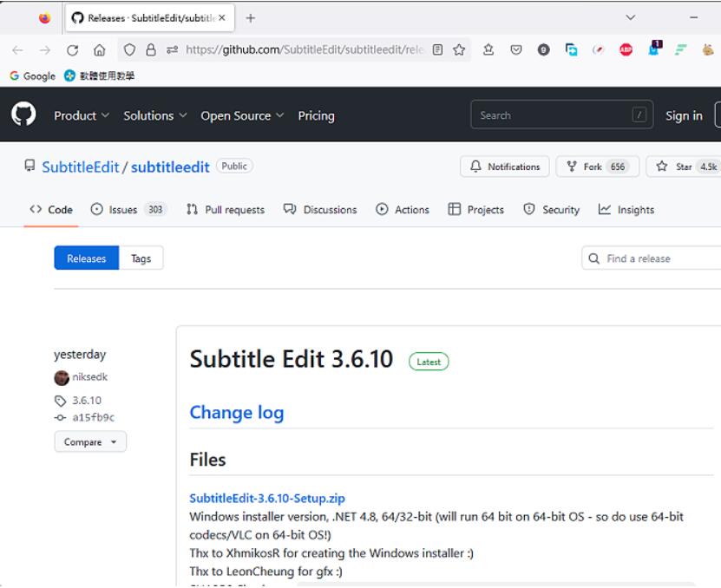Reload the current GitHub page
Image resolution: width=721 pixels, height=588 pixels.
(x=72, y=49)
